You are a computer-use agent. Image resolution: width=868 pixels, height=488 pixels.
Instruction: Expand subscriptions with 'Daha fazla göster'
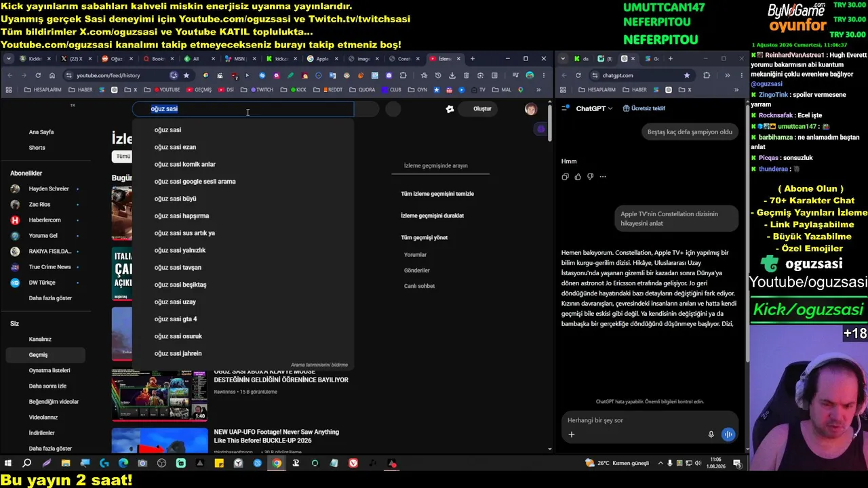coord(50,298)
